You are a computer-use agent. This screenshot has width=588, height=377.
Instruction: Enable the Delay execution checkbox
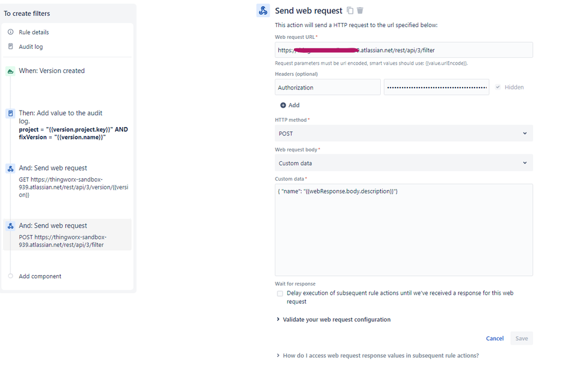[x=280, y=293]
